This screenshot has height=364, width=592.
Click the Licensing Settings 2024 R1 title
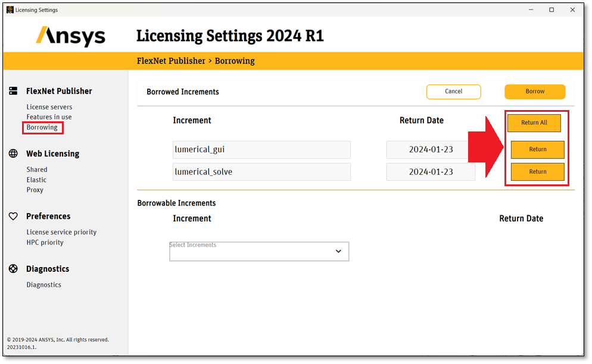(230, 36)
